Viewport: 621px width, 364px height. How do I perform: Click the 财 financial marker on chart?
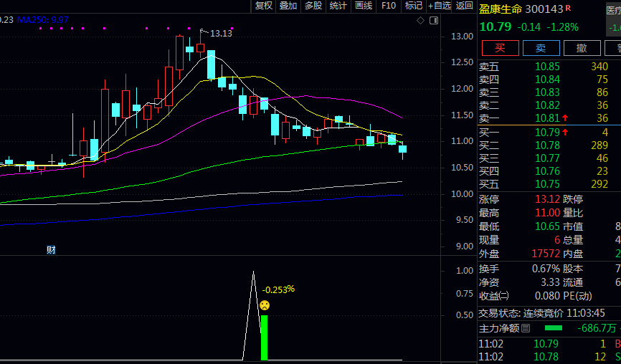pyautogui.click(x=51, y=250)
